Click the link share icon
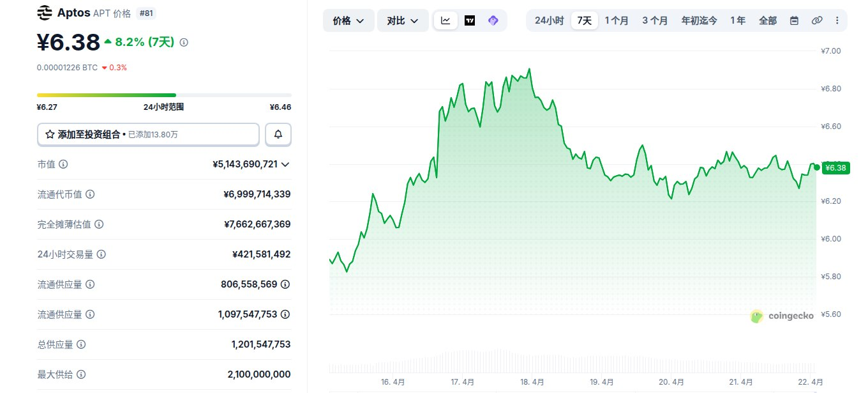The width and height of the screenshot is (868, 393). pyautogui.click(x=817, y=20)
